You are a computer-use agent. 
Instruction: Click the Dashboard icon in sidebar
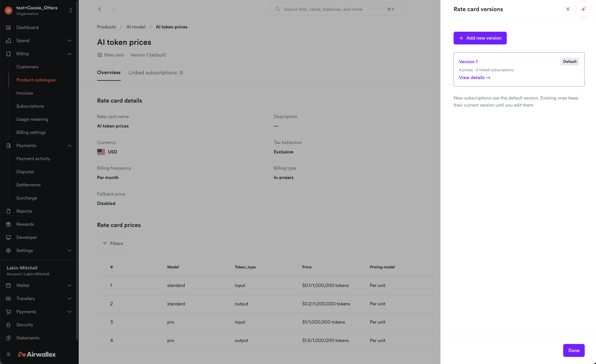pos(8,27)
